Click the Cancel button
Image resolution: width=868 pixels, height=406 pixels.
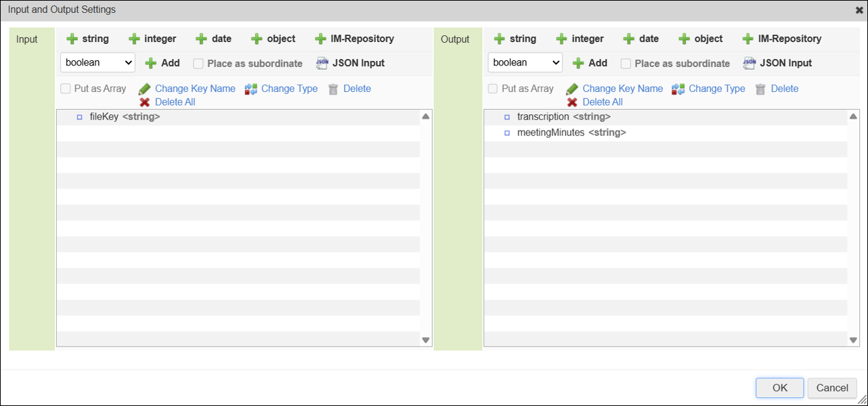coord(832,388)
